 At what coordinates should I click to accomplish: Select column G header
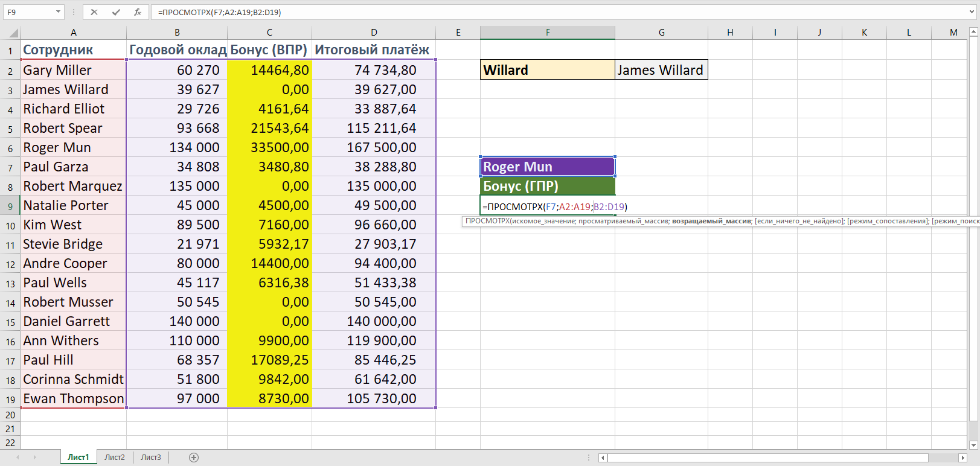(x=661, y=33)
